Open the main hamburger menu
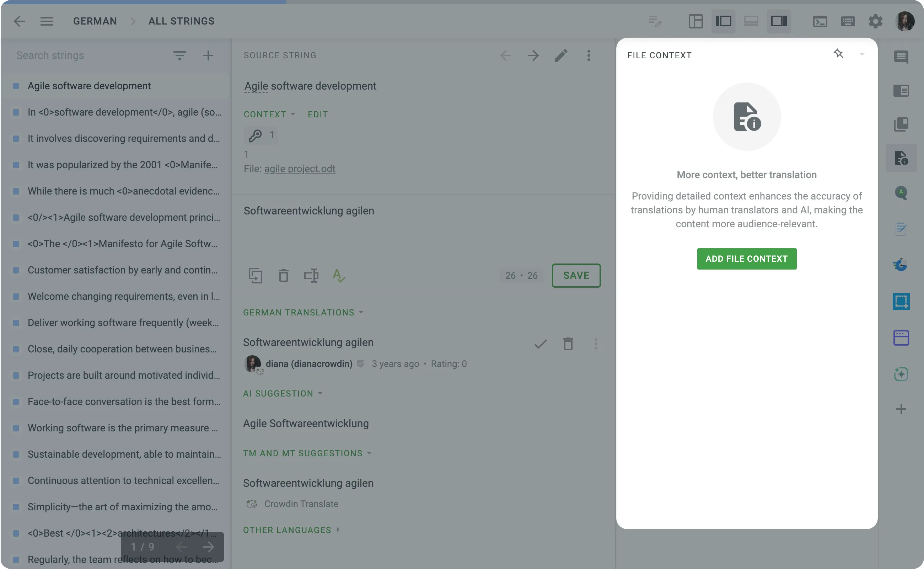This screenshot has height=569, width=924. click(x=47, y=21)
